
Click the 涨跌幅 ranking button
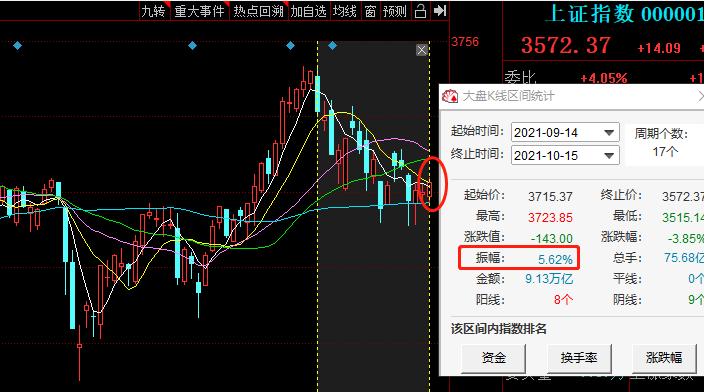coord(664,358)
